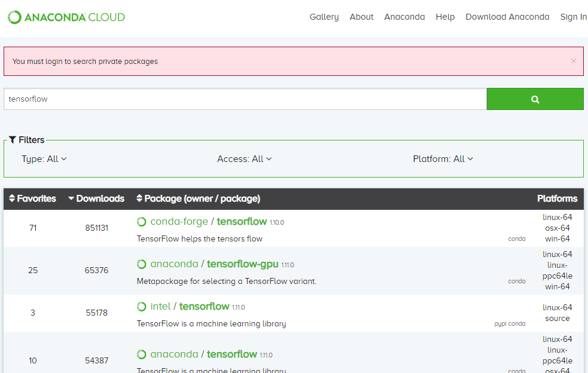The height and width of the screenshot is (373, 588).
Task: Open the tensorflow-gpu package link
Action: [243, 264]
